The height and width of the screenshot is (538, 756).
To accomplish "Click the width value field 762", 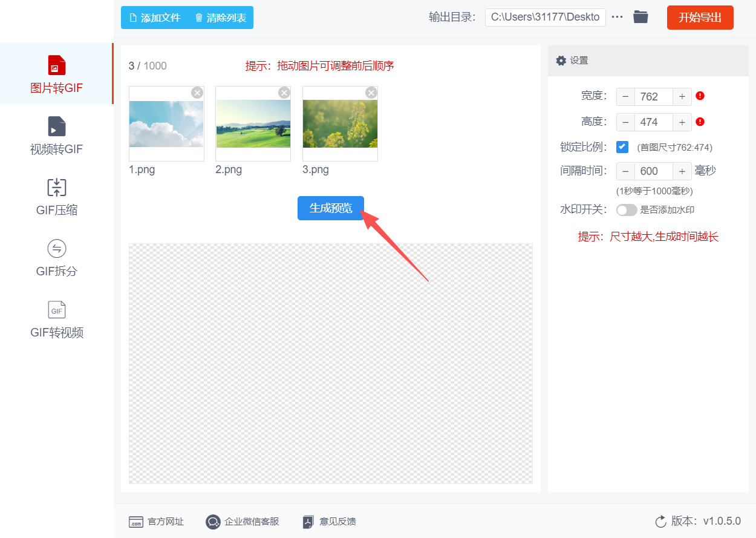I will (x=654, y=96).
